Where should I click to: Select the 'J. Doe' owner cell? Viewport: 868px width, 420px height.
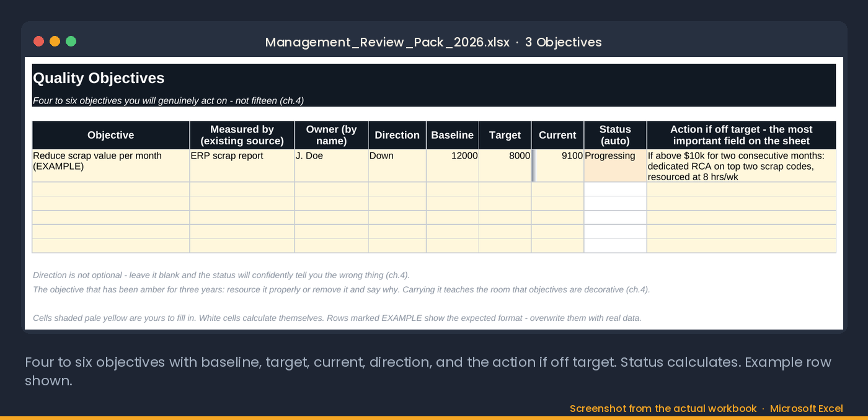pos(332,166)
